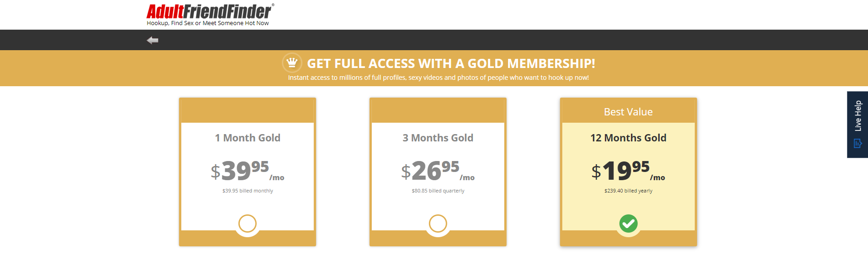Click the back arrow icon

click(153, 40)
